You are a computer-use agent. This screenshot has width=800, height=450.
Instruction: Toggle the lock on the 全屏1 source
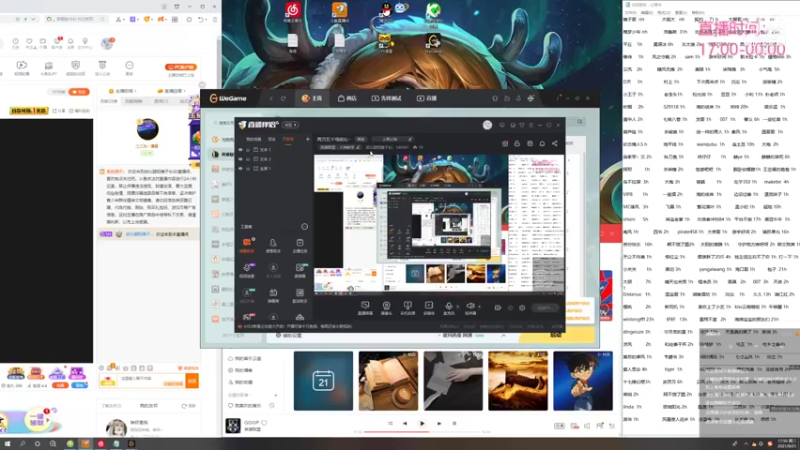click(x=248, y=168)
